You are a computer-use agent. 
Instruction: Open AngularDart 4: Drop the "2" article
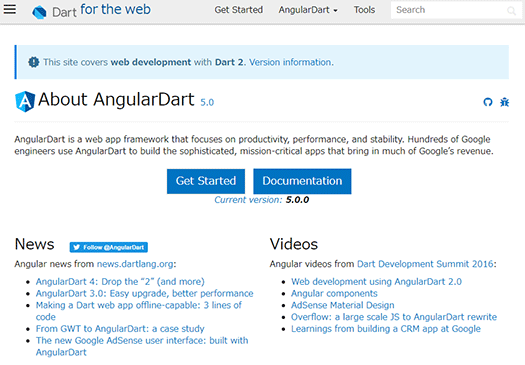tap(120, 282)
